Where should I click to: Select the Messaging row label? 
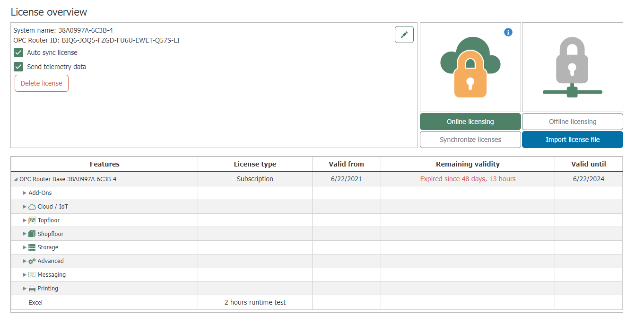point(52,275)
